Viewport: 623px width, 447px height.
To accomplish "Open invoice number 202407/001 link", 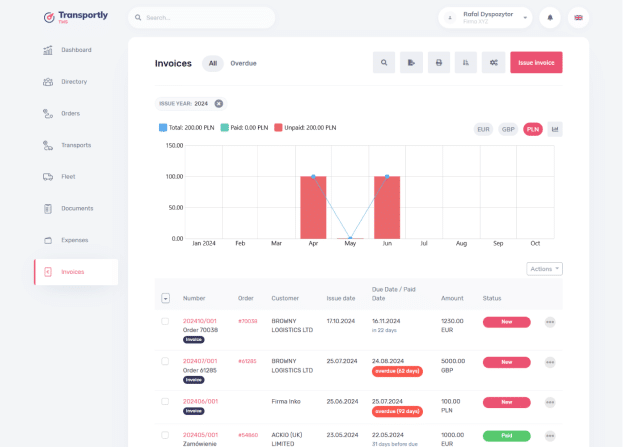I will click(x=200, y=361).
